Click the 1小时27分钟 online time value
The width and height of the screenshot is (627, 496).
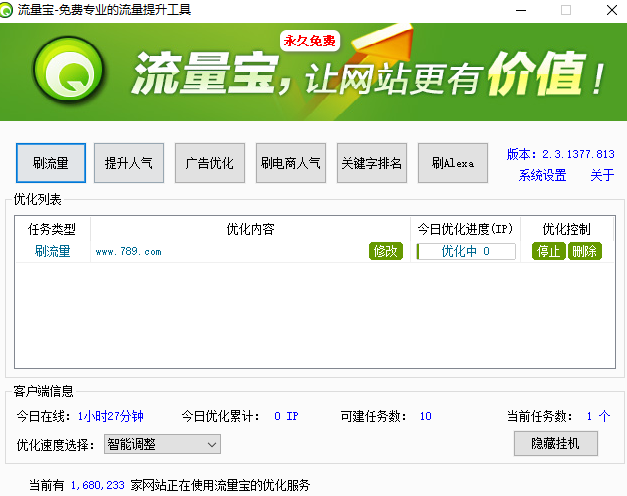click(x=110, y=416)
